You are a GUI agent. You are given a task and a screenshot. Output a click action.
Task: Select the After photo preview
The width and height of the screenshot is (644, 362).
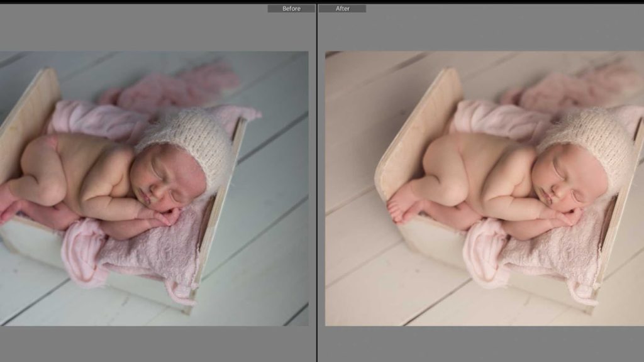pyautogui.click(x=484, y=189)
